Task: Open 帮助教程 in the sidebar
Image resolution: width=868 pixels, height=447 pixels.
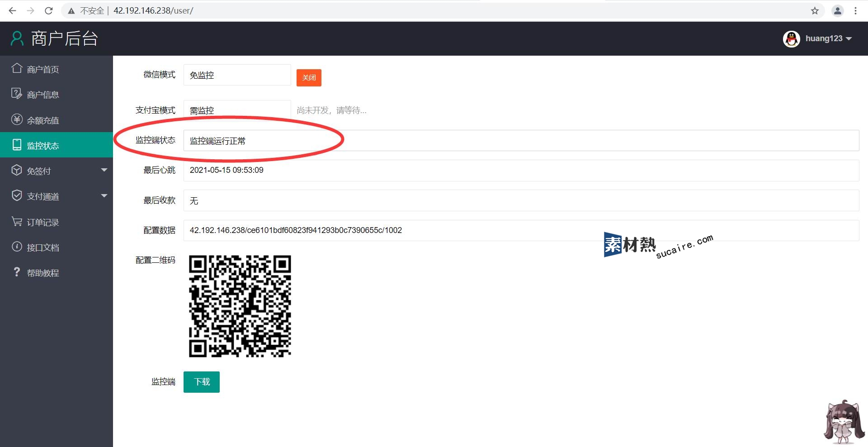Action: pyautogui.click(x=57, y=272)
